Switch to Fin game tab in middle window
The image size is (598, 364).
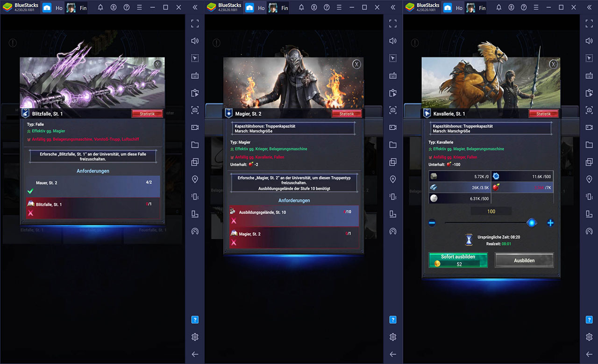pos(279,7)
